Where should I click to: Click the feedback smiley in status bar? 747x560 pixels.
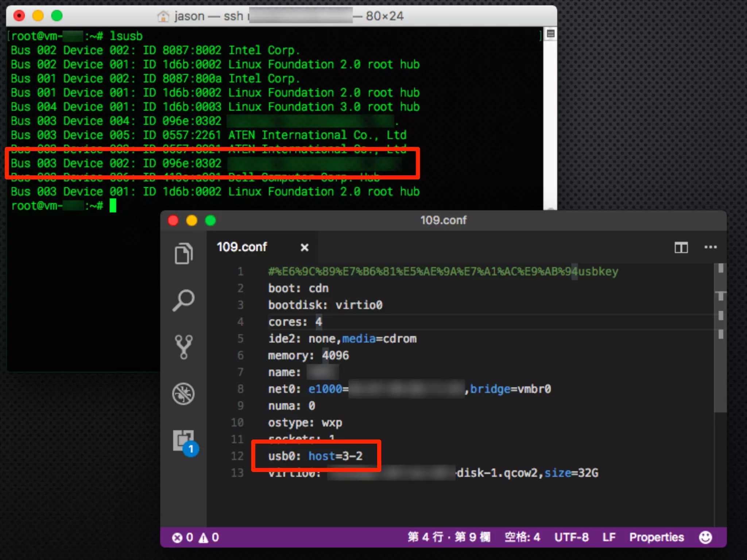point(705,537)
